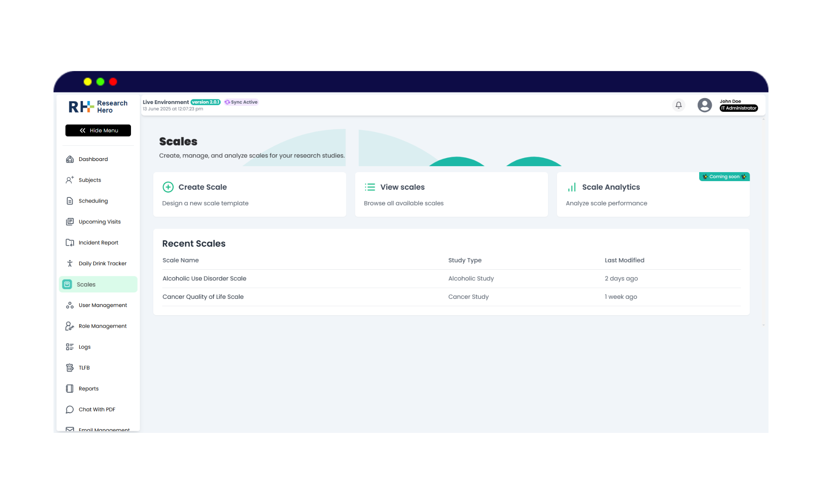This screenshot has height=504, width=822.
Task: Click the IT Administrator role badge
Action: click(x=739, y=108)
